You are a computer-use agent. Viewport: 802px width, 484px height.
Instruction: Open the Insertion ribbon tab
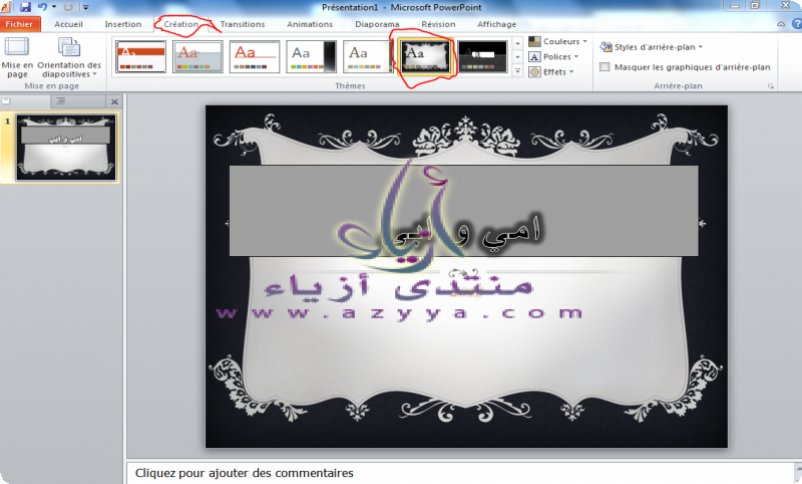pos(123,24)
